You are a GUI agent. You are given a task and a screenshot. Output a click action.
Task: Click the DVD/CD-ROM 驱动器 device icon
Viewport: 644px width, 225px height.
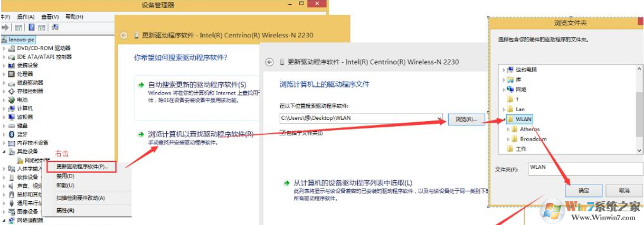point(12,48)
